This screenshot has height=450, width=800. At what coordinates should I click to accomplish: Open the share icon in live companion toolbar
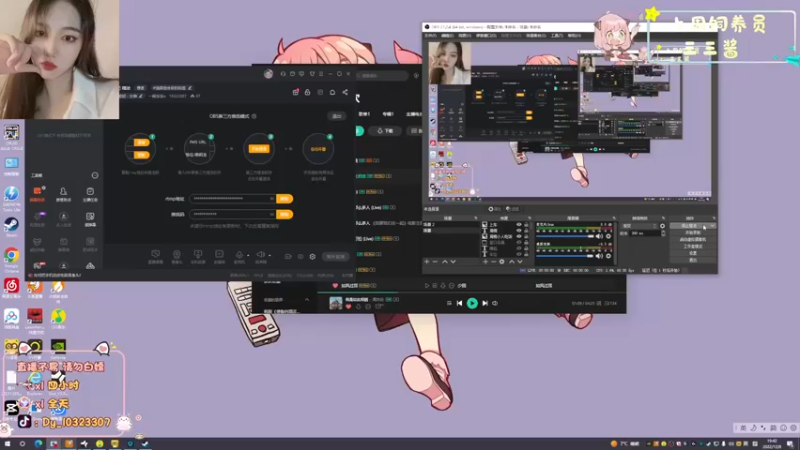point(345,92)
